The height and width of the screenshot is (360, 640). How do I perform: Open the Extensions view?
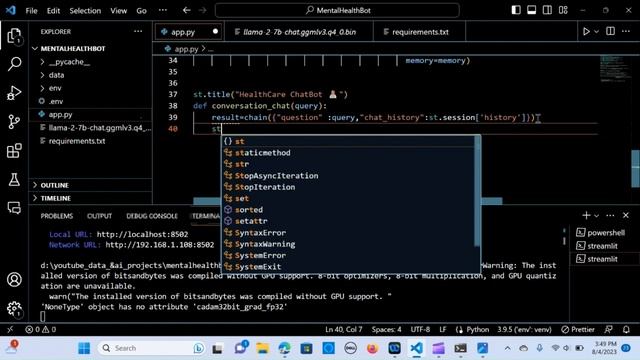(14, 151)
